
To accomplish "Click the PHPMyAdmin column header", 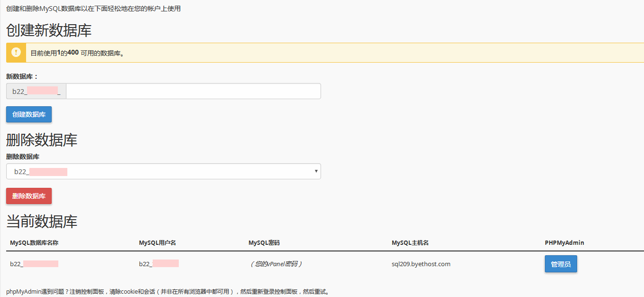I will pyautogui.click(x=564, y=242).
